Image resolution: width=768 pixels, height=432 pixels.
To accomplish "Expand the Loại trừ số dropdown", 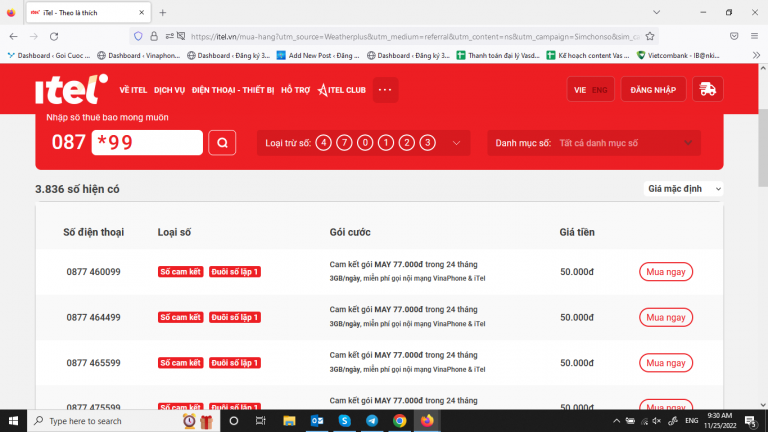I will (456, 143).
